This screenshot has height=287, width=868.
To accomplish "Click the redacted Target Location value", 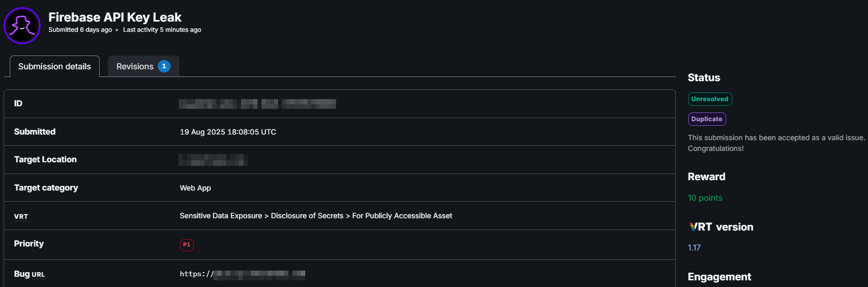I will (213, 160).
